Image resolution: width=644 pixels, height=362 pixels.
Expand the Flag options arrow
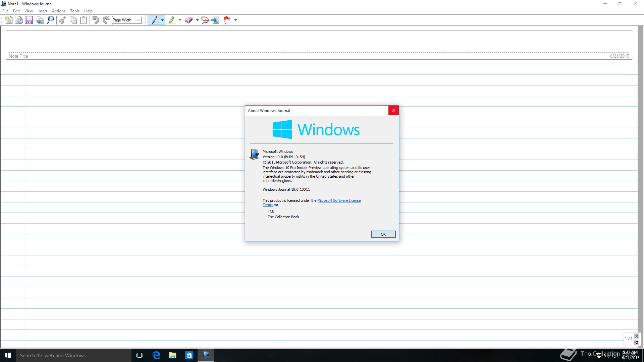(x=235, y=20)
